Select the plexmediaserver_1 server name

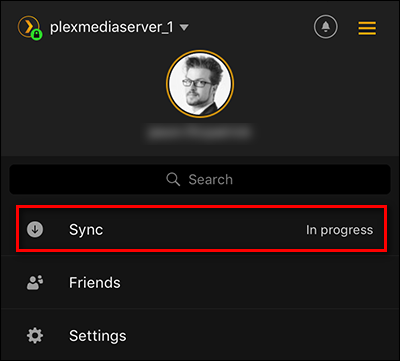point(112,27)
